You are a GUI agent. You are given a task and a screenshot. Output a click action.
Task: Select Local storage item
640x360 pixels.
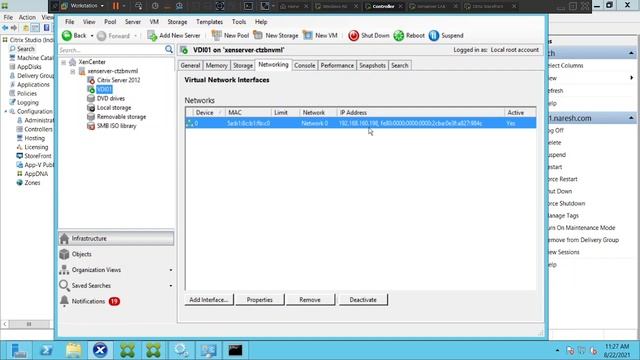point(114,108)
